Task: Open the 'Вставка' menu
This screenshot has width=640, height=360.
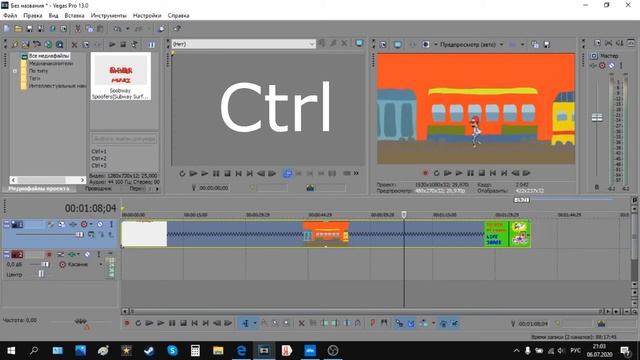Action: click(74, 16)
